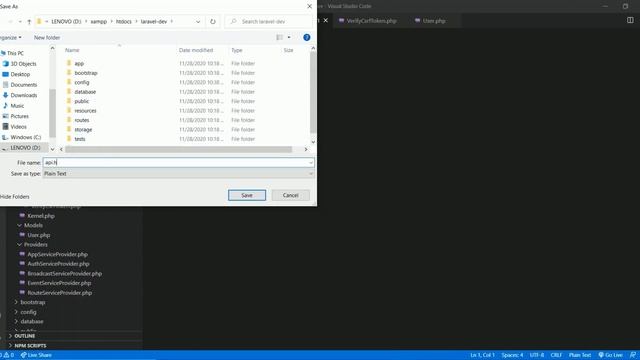Open Kernel.php in VS Code explorer
The height and width of the screenshot is (360, 640).
(x=41, y=216)
